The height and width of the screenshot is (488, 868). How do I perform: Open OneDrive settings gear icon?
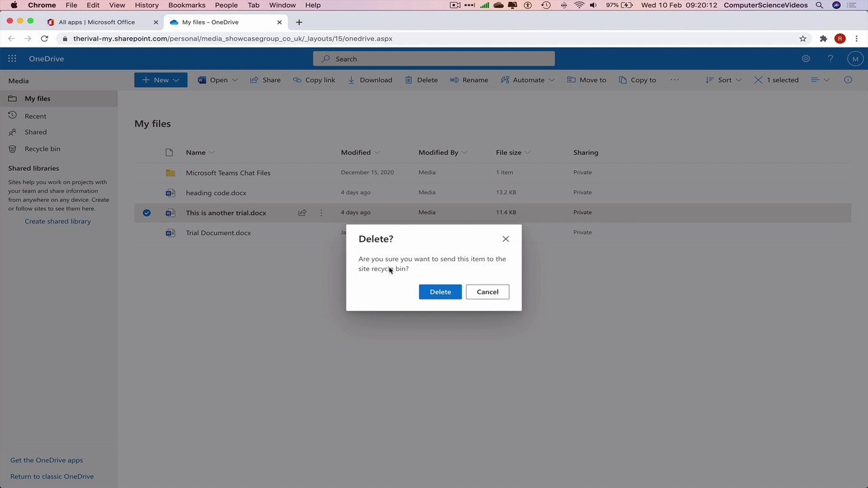[x=806, y=59]
